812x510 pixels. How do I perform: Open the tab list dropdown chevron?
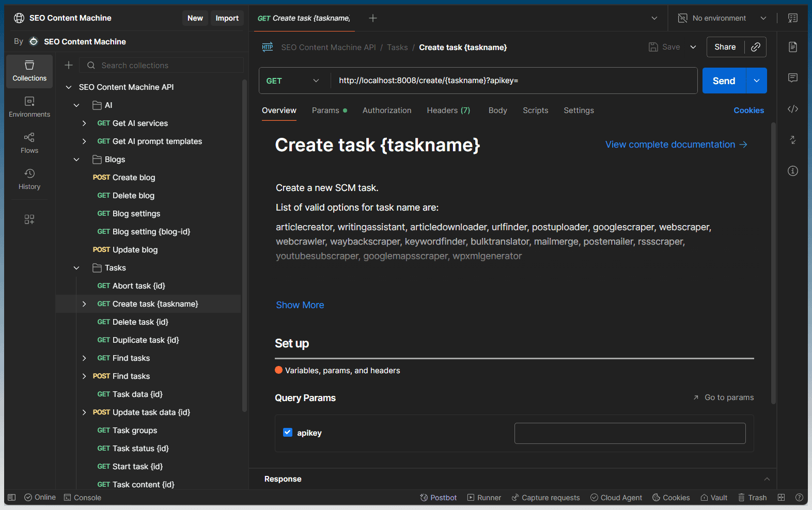654,18
